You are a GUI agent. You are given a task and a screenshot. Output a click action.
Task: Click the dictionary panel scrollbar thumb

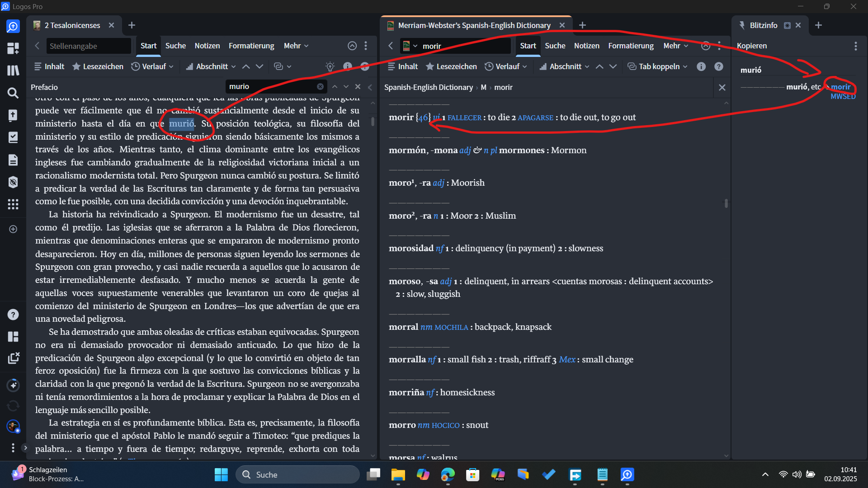726,203
